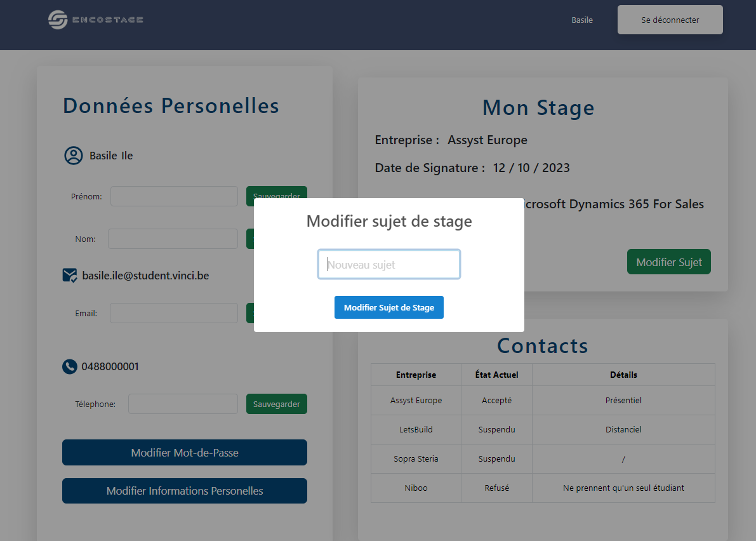Viewport: 756px width, 541px height.
Task: Click the Présentiel details cell
Action: pyautogui.click(x=623, y=400)
